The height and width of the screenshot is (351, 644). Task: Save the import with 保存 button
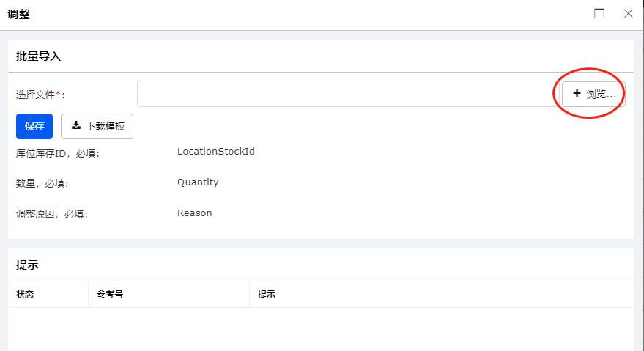pyautogui.click(x=34, y=126)
